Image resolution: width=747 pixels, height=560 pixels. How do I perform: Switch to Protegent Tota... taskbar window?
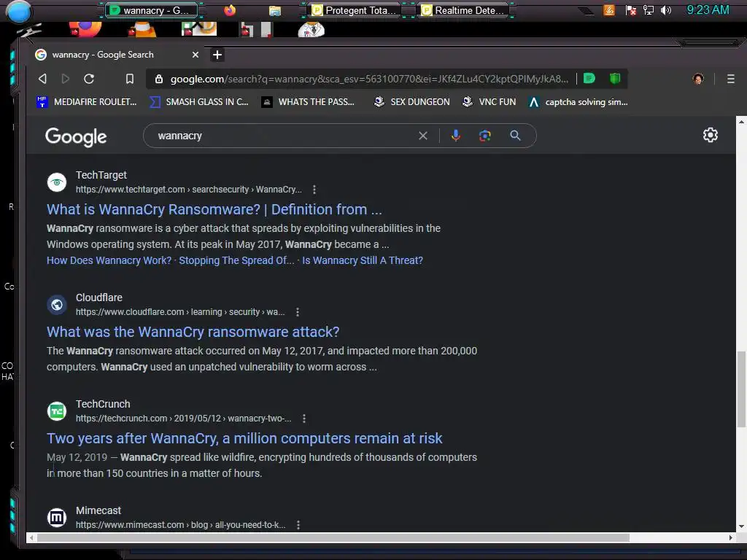point(354,10)
